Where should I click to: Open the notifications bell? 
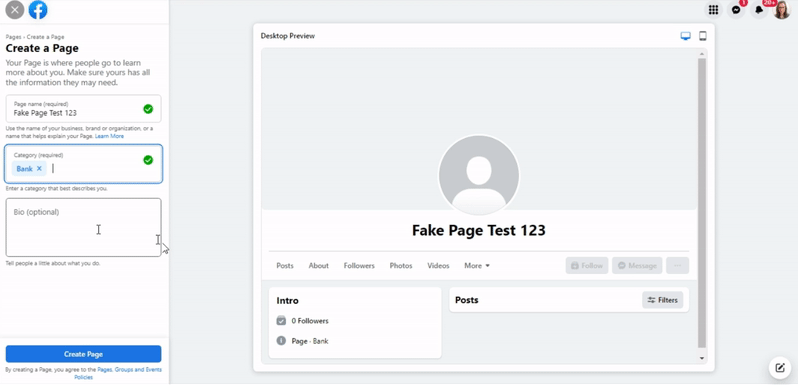pos(759,10)
